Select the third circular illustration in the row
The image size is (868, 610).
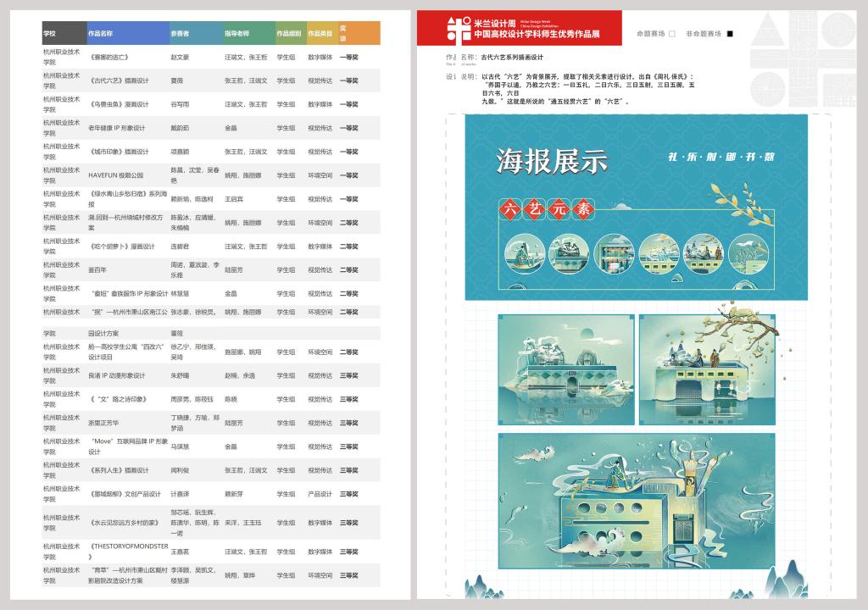(x=614, y=253)
